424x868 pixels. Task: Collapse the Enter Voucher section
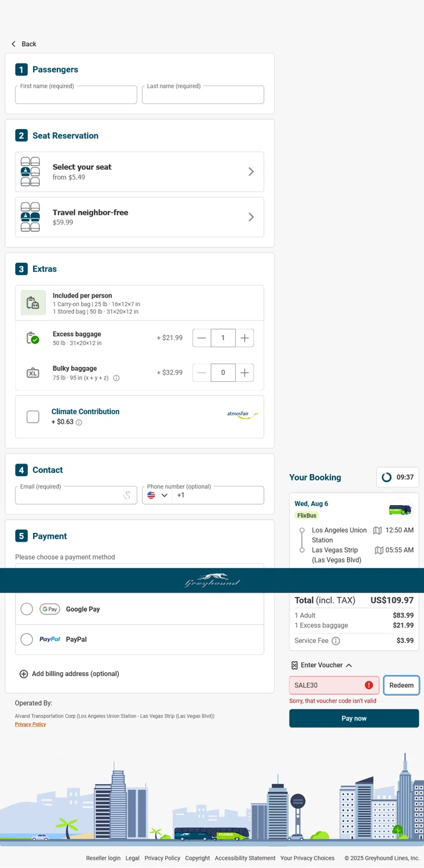click(x=349, y=665)
